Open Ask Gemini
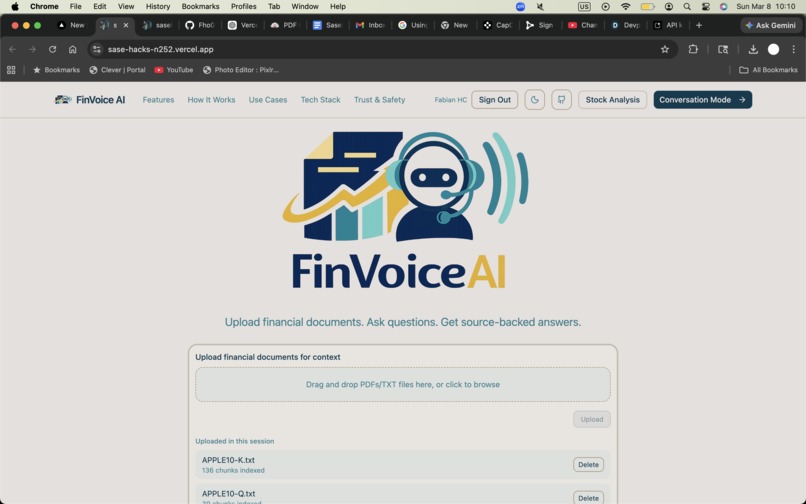The height and width of the screenshot is (504, 806). 770,25
